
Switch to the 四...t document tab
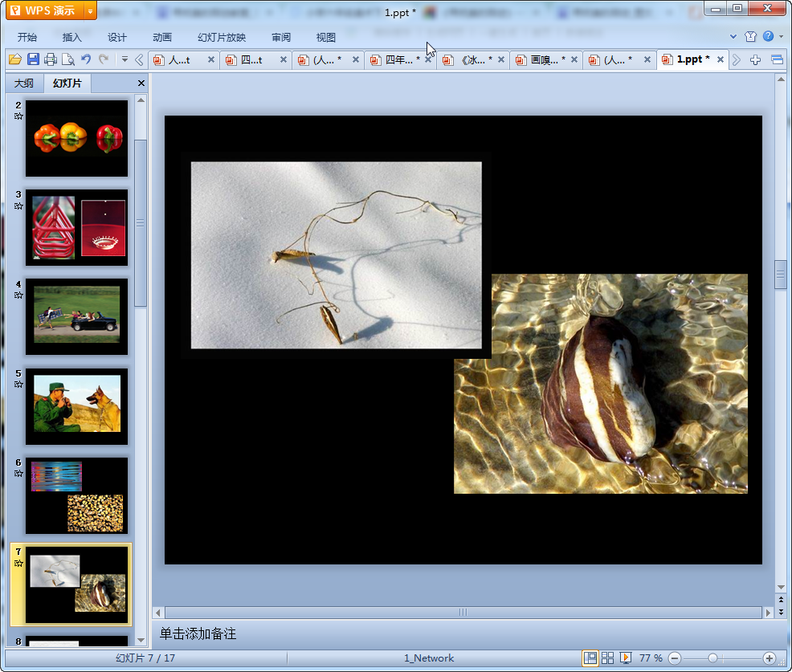(x=251, y=60)
